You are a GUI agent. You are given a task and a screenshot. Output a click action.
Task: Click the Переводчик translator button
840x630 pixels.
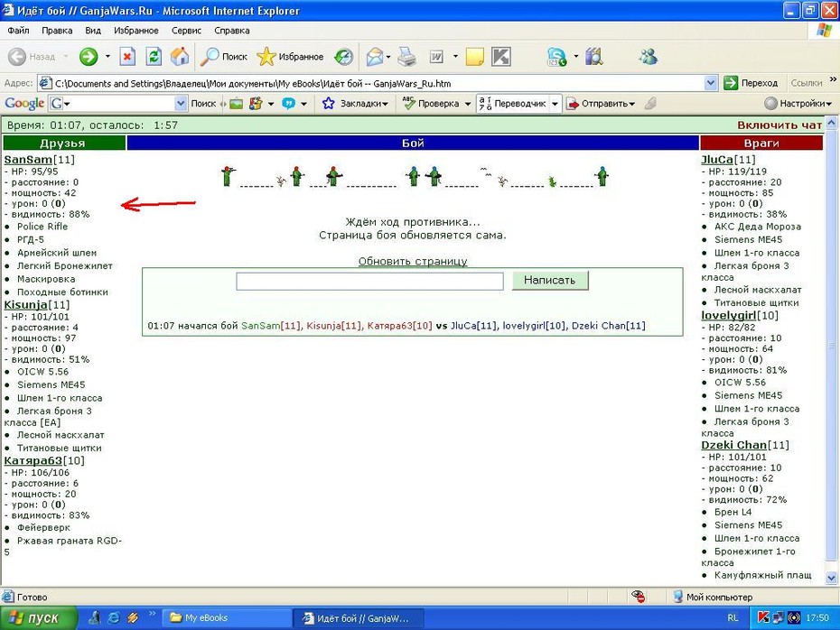coord(513,103)
